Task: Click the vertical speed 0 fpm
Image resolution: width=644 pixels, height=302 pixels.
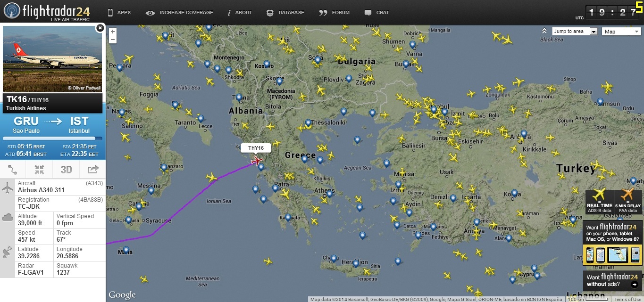Action: pyautogui.click(x=65, y=223)
